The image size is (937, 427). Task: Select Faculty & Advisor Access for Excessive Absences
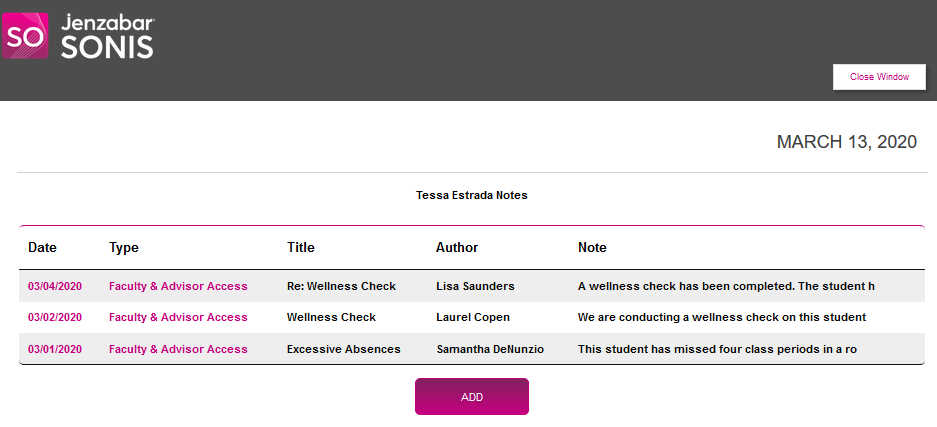coord(178,350)
